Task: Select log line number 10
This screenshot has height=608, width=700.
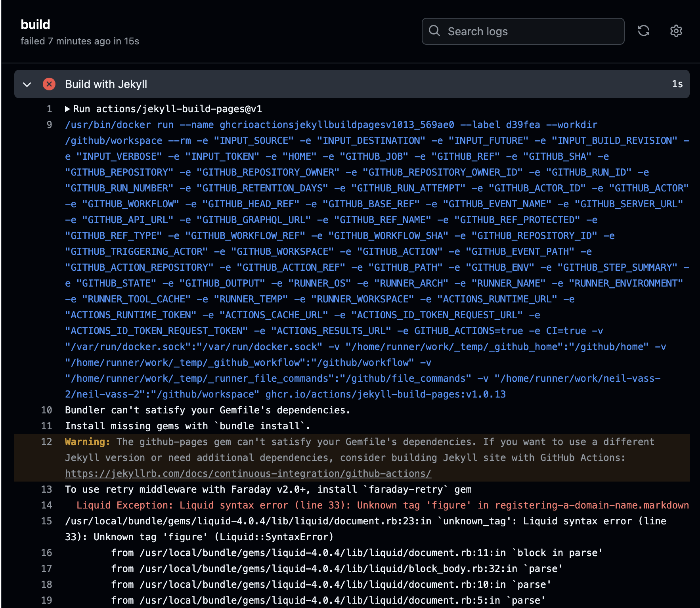Action: coord(47,410)
